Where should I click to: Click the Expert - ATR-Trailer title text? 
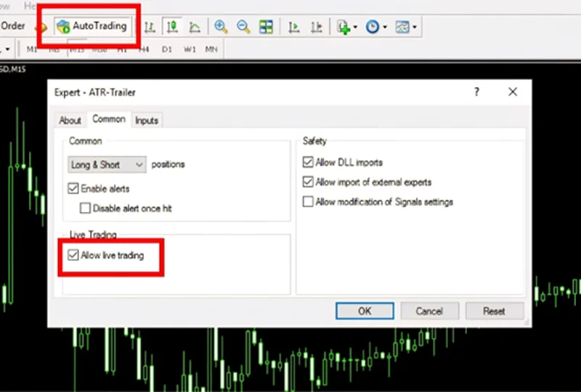tap(95, 93)
